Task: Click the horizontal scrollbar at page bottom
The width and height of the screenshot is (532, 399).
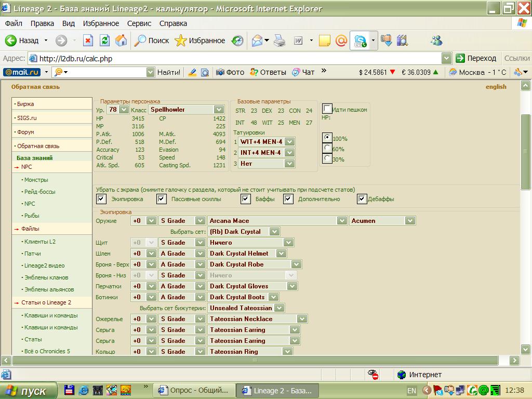Action: [255, 360]
